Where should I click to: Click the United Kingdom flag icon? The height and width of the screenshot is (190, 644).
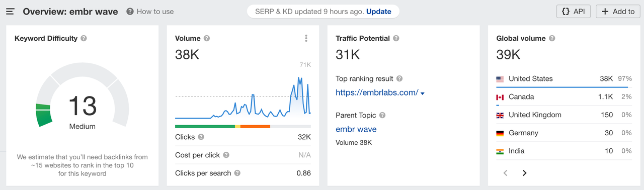(x=500, y=115)
